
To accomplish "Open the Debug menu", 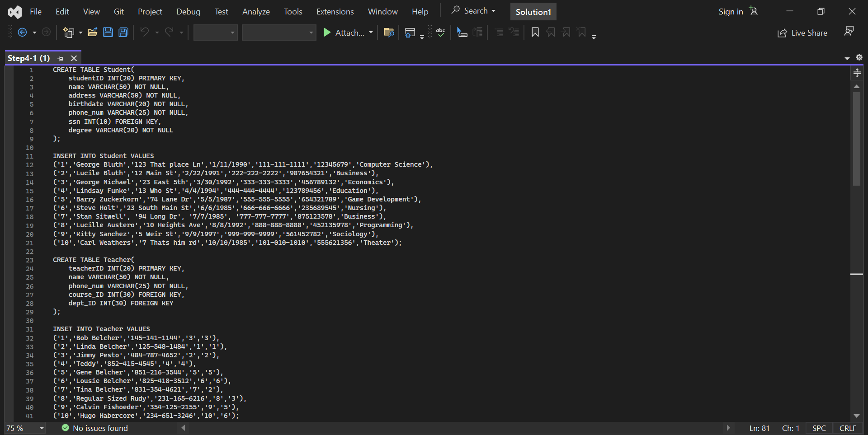I will coord(188,12).
